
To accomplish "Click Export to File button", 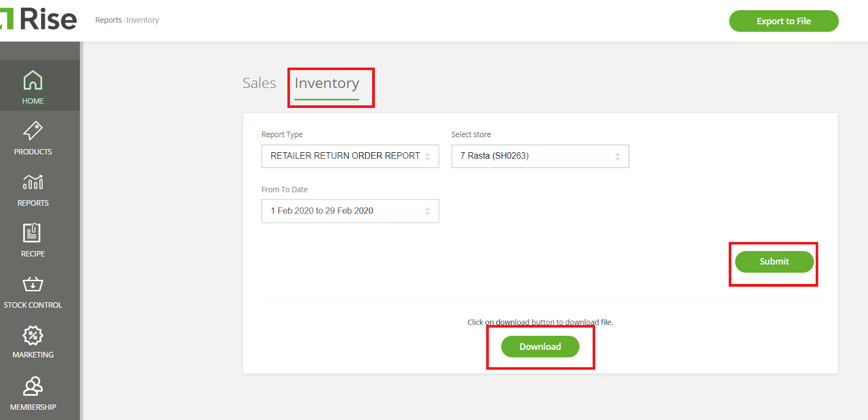I will point(783,21).
